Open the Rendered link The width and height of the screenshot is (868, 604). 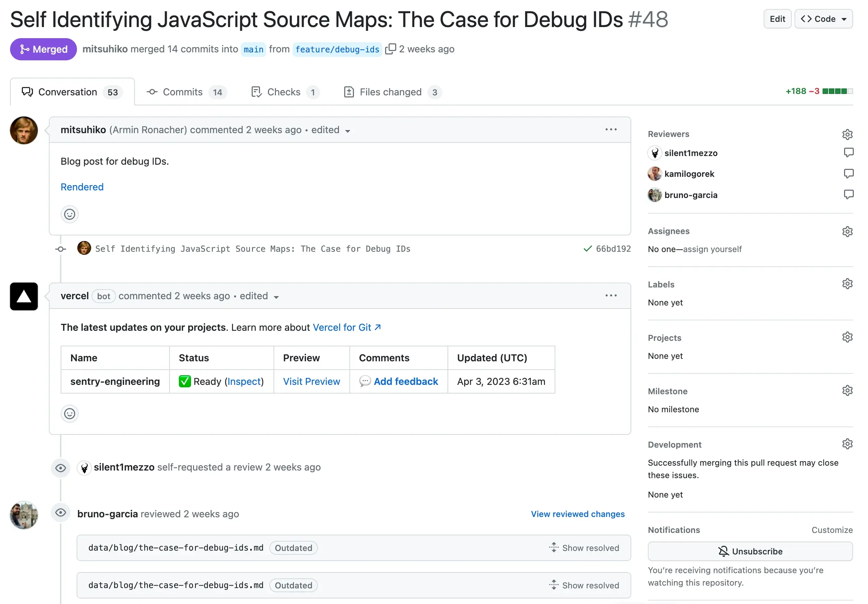coord(82,187)
